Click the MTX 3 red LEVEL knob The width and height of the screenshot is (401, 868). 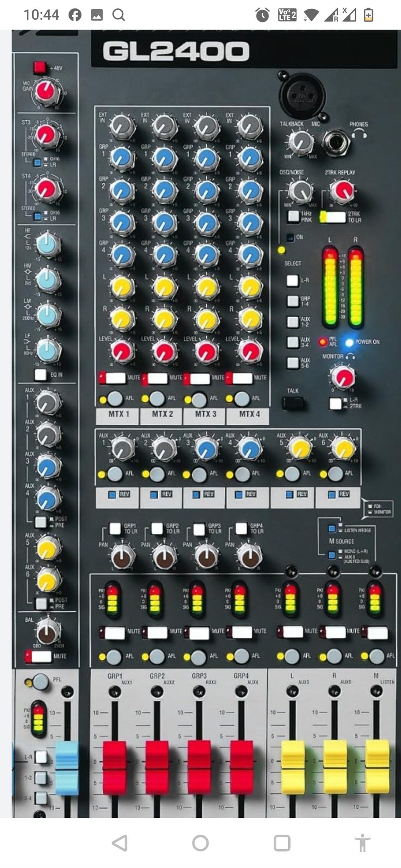206,351
